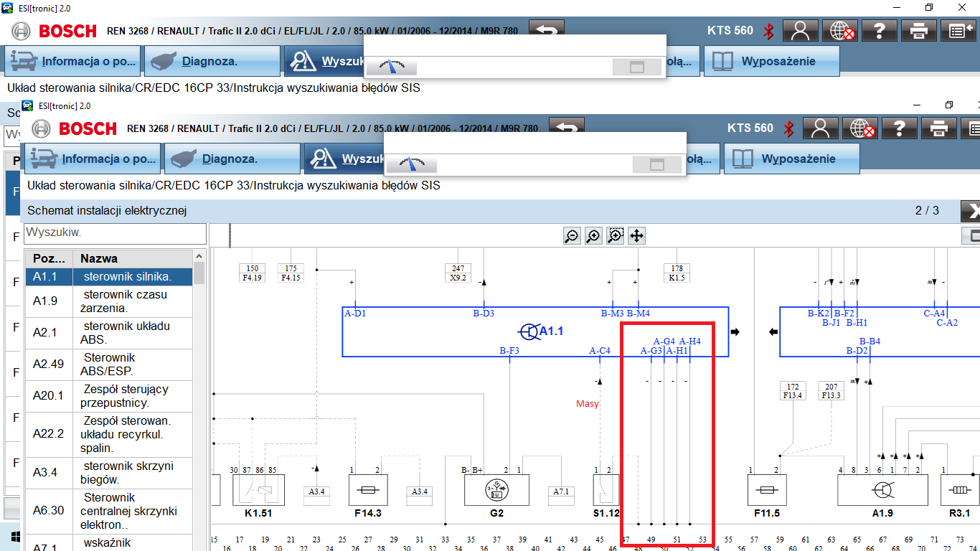Select row A2.49 Sterownik ABS/ESP
980x551 pixels.
coord(109,364)
